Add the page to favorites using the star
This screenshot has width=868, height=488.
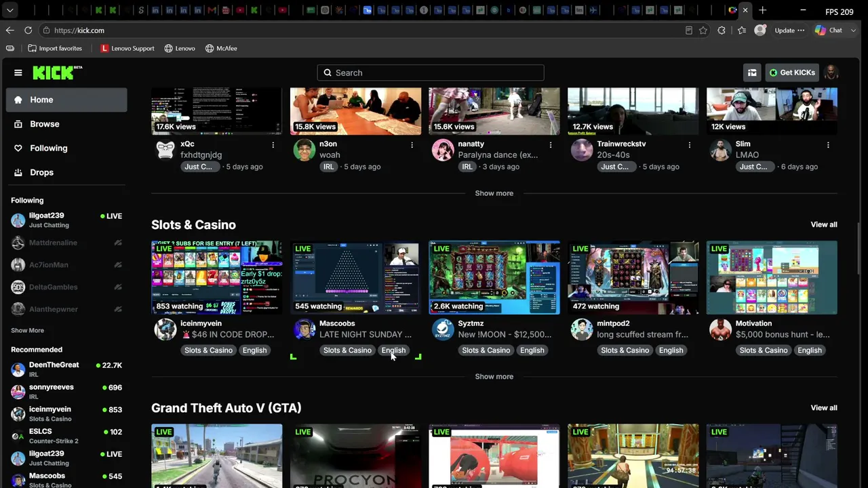(703, 30)
